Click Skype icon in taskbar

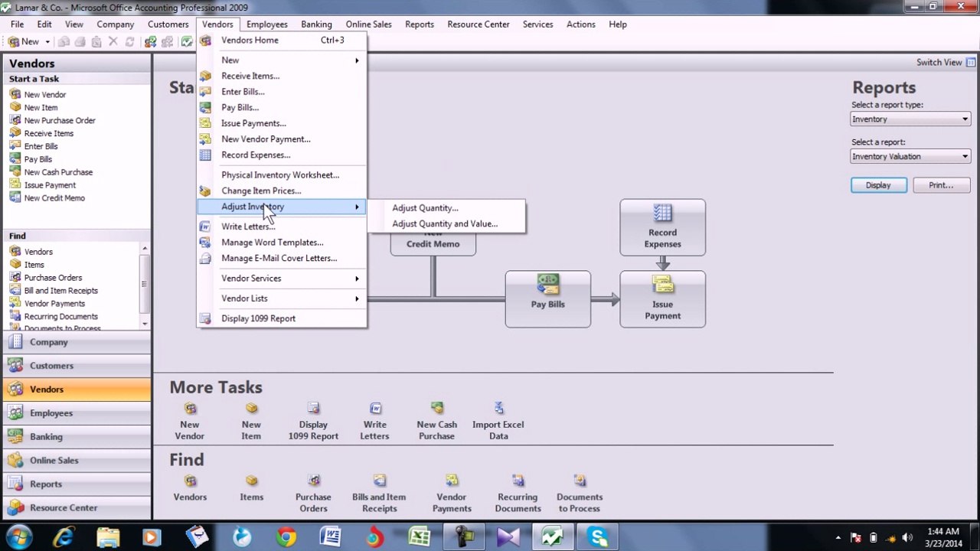(597, 537)
